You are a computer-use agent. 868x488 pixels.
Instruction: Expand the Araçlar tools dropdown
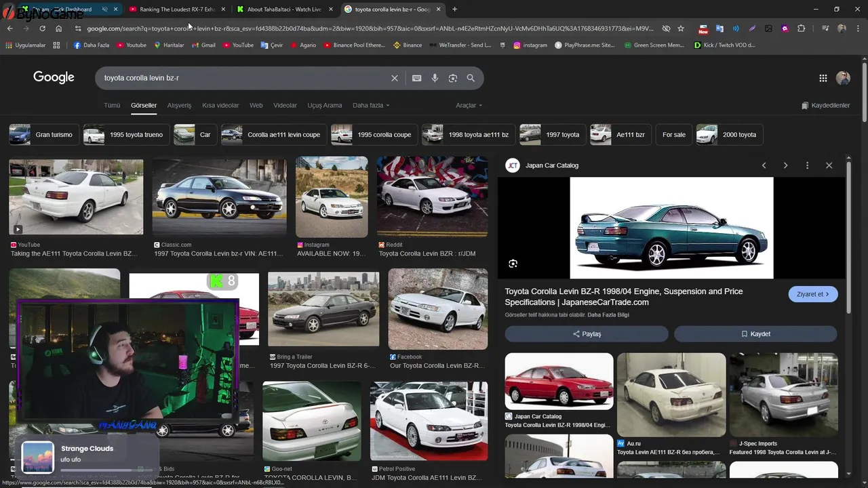click(469, 106)
